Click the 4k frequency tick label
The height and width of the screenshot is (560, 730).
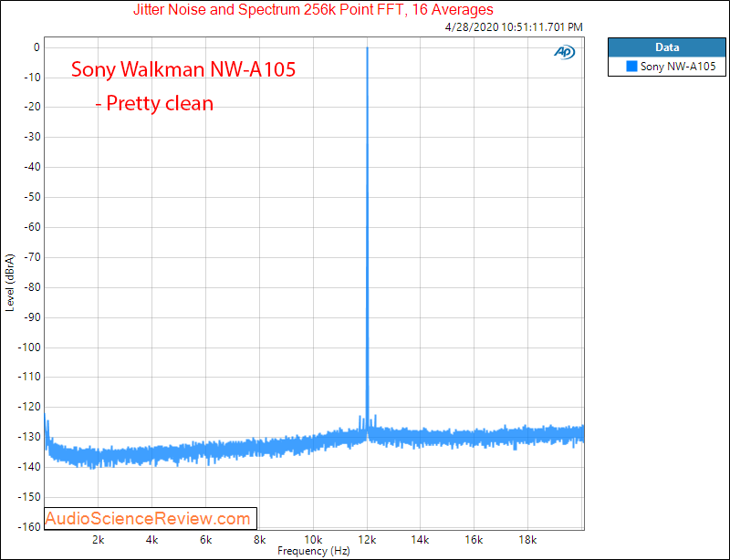pyautogui.click(x=151, y=540)
